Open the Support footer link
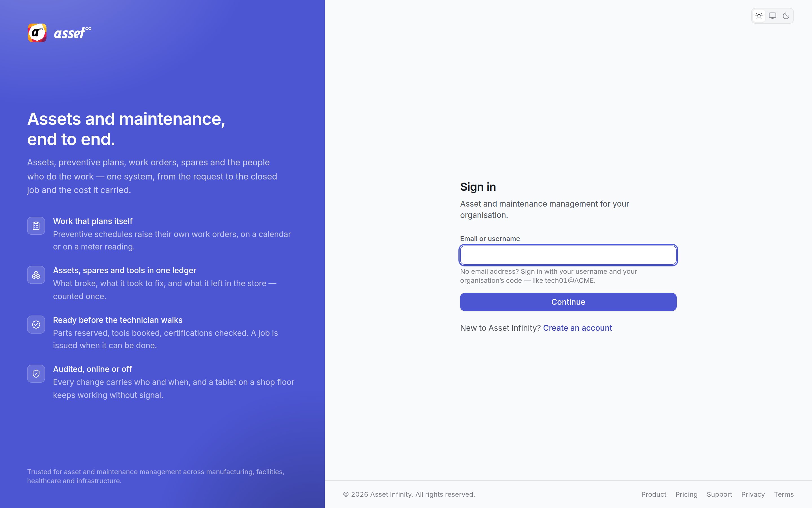The image size is (812, 508). 720,494
